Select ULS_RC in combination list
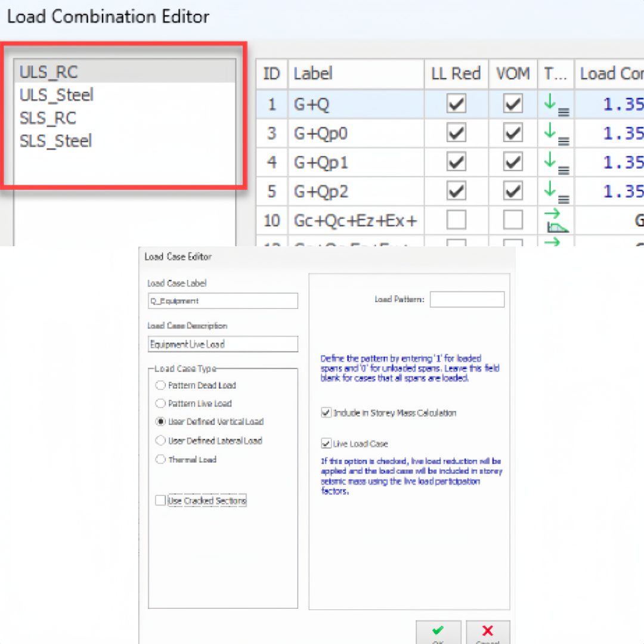Screen dimensions: 644x644 [x=125, y=72]
